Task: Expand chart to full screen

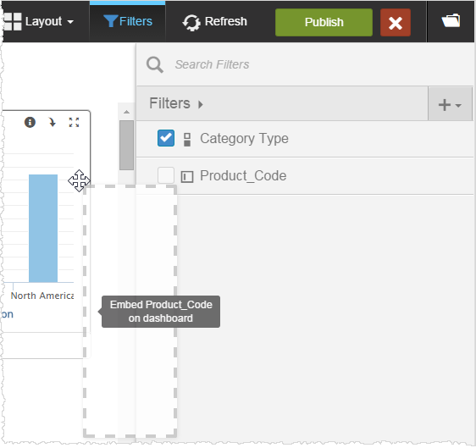Action: (74, 122)
